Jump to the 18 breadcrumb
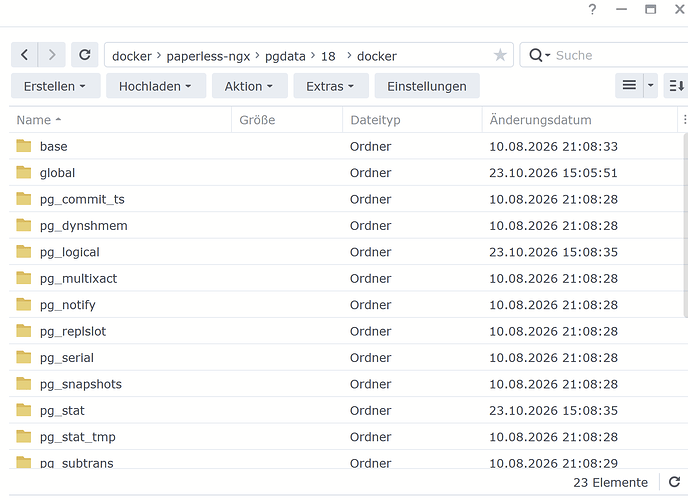The width and height of the screenshot is (688, 500). 328,56
